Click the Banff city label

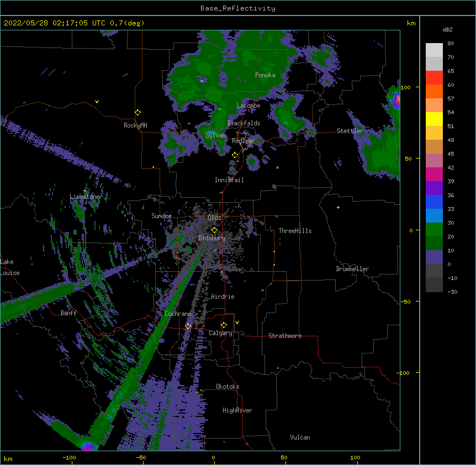pos(68,313)
